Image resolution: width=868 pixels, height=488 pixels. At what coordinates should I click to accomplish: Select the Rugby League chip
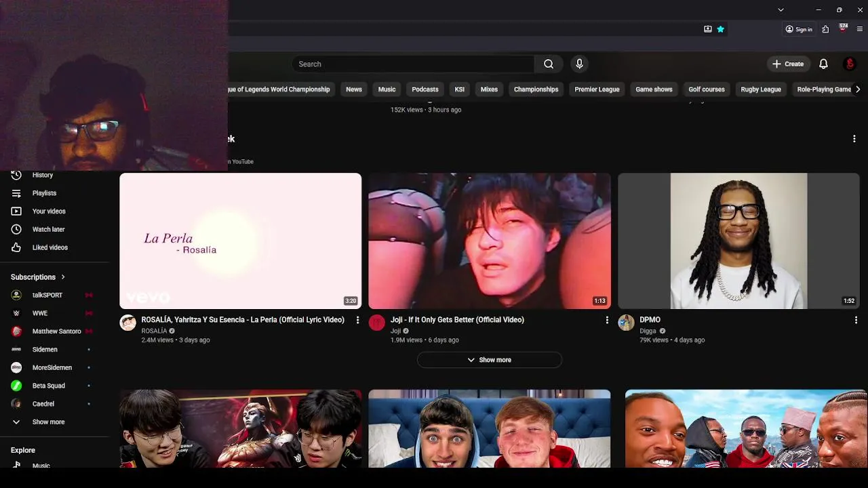pyautogui.click(x=761, y=89)
